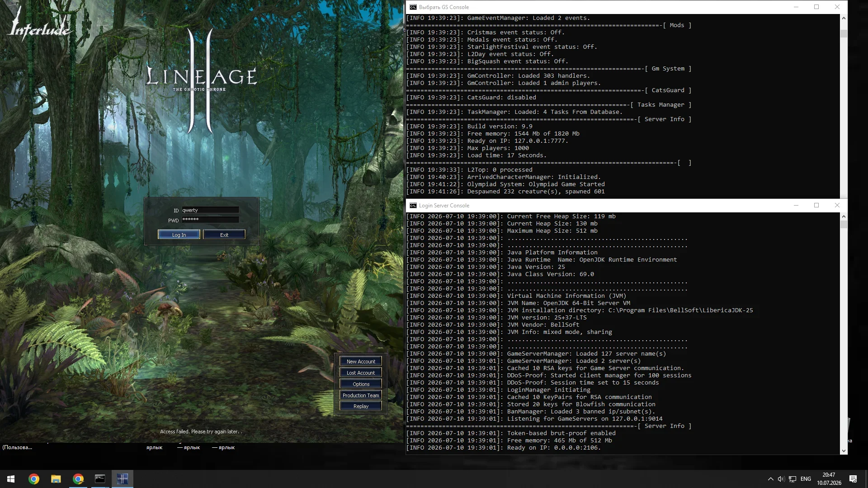Image resolution: width=868 pixels, height=488 pixels.
Task: Switch to the Command Prompt taskbar icon
Action: click(100, 479)
